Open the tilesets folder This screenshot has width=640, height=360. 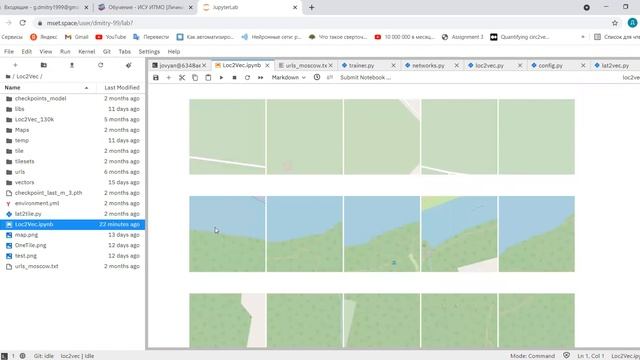coord(73,161)
